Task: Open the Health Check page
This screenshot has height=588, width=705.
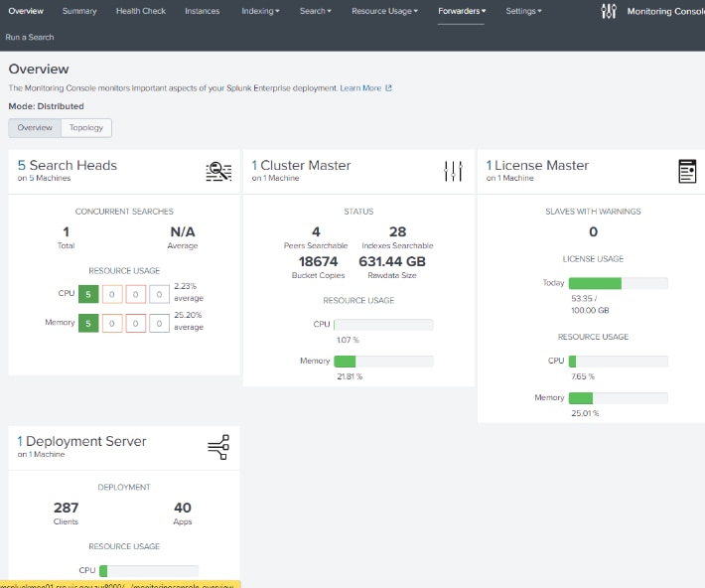Action: (141, 11)
